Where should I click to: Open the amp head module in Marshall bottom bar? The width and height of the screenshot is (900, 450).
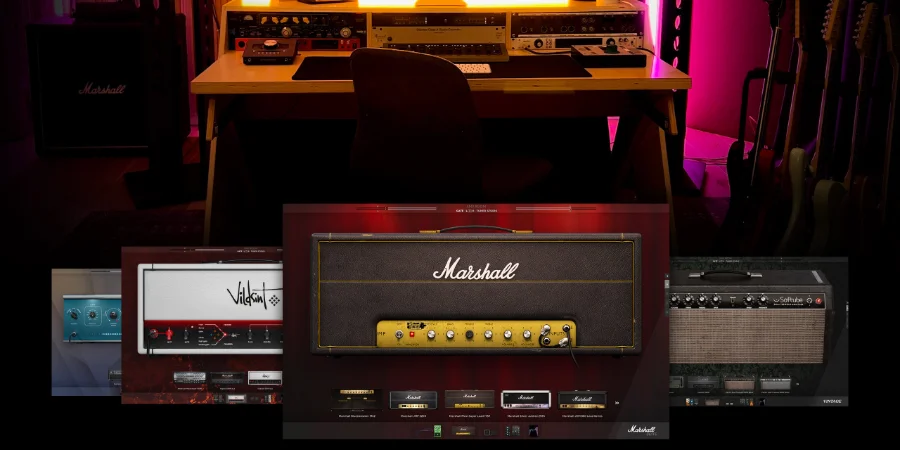(463, 430)
